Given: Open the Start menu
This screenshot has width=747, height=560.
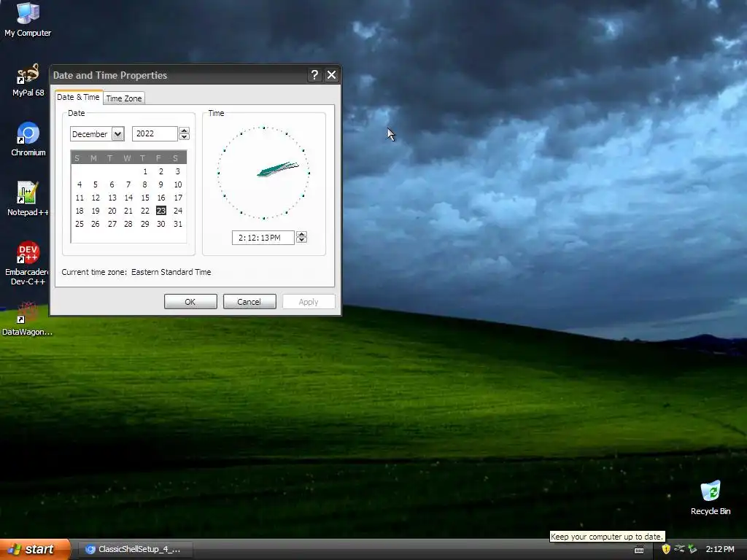Looking at the screenshot, I should coord(35,549).
